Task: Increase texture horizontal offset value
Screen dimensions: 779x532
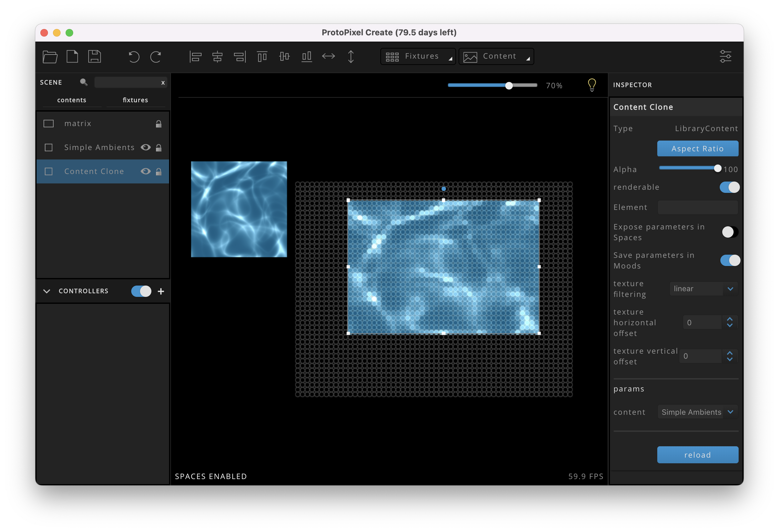Action: 730,319
